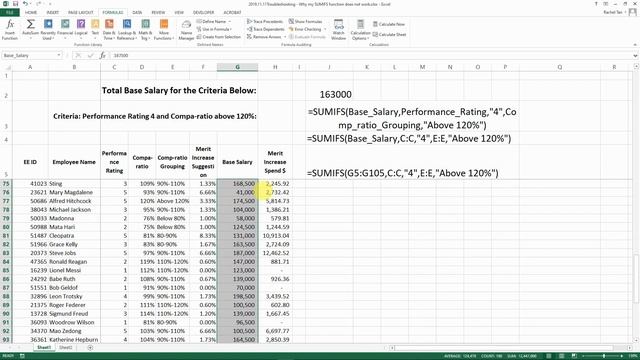Open Error Checking
Image resolution: width=640 pixels, height=360 pixels.
(305, 29)
